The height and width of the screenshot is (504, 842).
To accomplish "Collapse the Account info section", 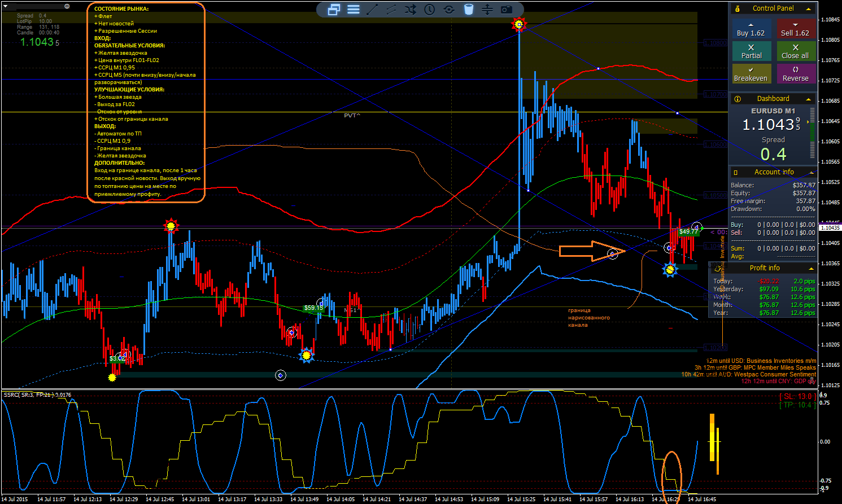I will 812,172.
